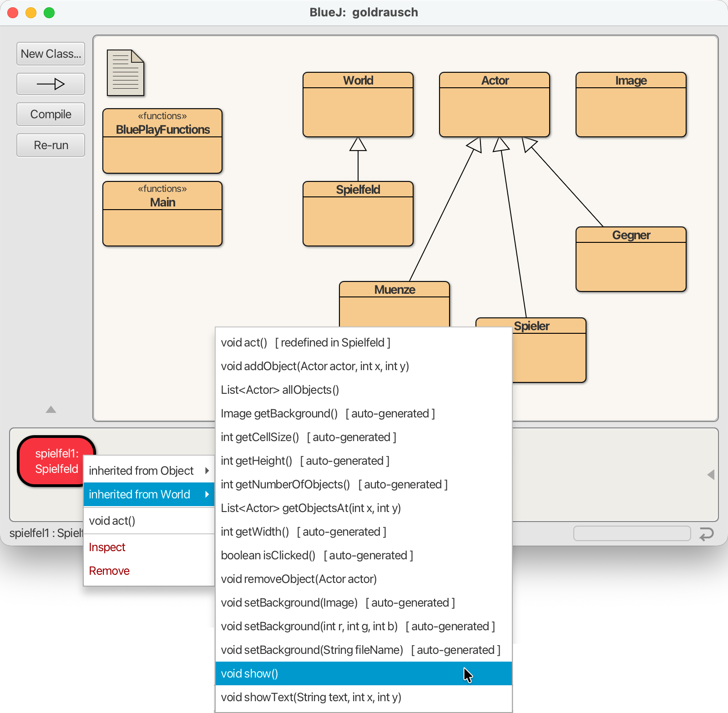Expand the 'inherited from World' submenu
Image resolution: width=728 pixels, height=713 pixels.
point(149,494)
